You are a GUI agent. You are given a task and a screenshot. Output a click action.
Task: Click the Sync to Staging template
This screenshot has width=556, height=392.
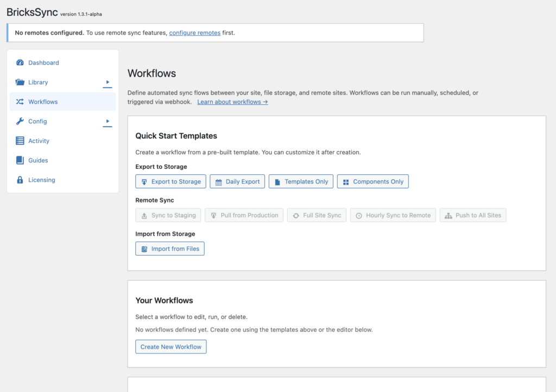(x=168, y=216)
